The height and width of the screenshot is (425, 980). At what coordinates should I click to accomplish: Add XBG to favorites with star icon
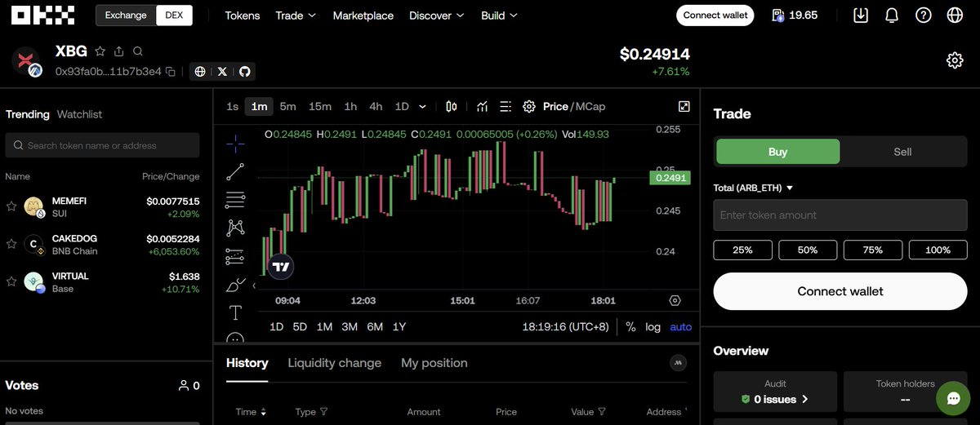click(100, 51)
